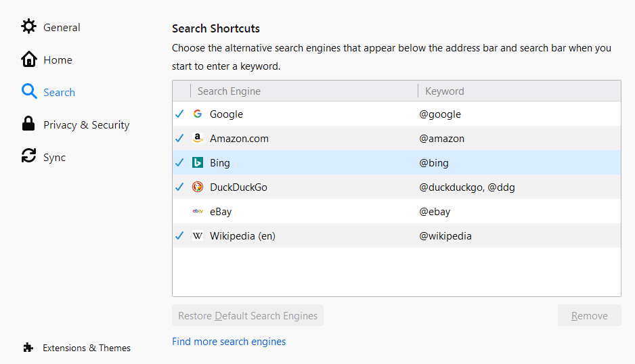Open Privacy & Security settings
Screen dimensions: 635x364
86,124
